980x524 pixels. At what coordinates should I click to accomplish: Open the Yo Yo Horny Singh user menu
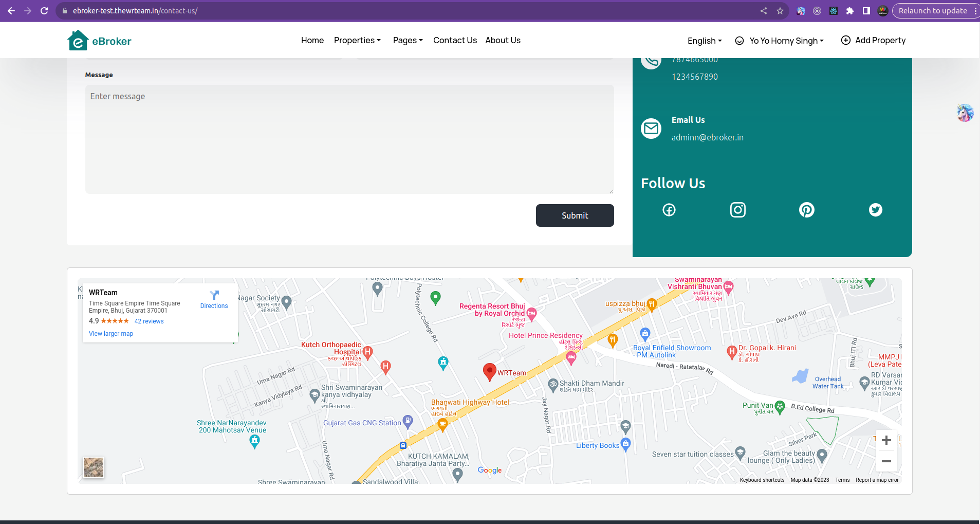[780, 41]
